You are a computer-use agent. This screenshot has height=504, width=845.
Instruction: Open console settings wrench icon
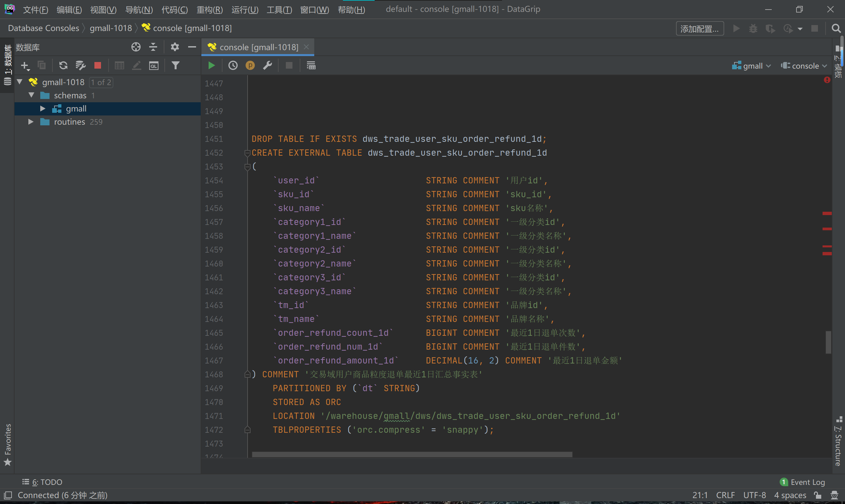(x=268, y=65)
